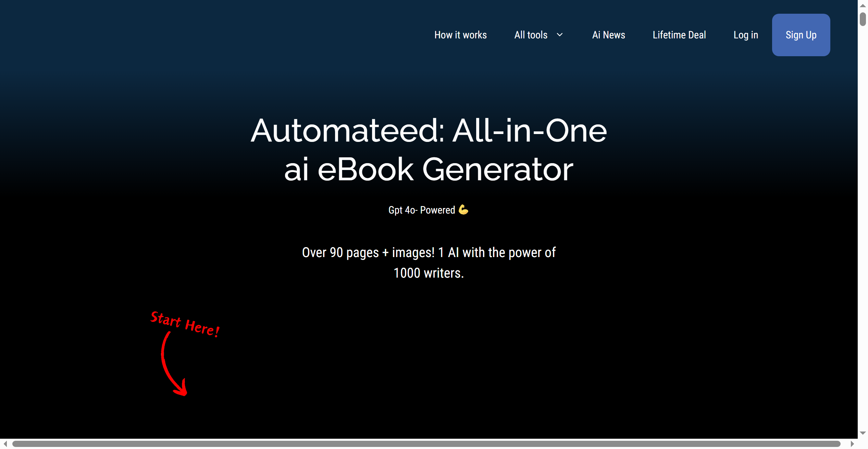Click the Gpt 4o- Powered label
This screenshot has height=449, width=868.
click(x=422, y=210)
